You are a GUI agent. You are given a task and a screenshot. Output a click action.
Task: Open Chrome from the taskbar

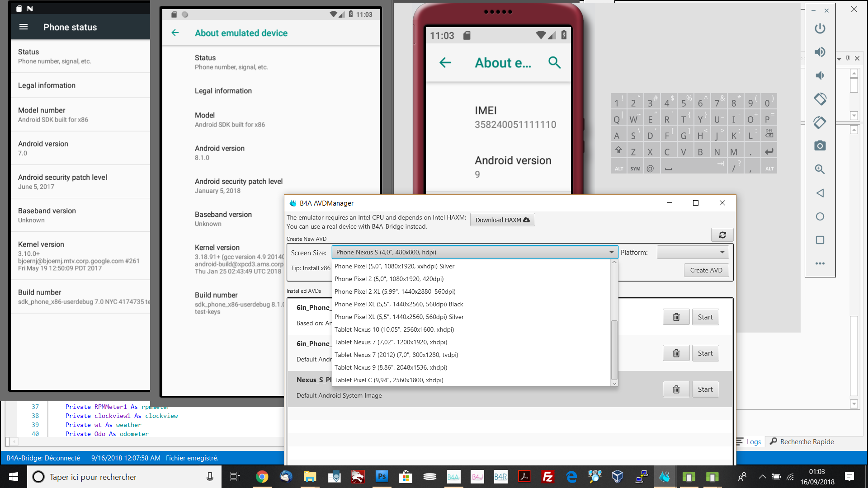[262, 477]
